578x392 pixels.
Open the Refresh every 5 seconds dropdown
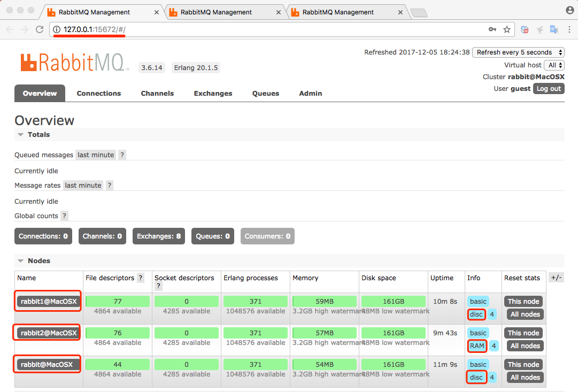pyautogui.click(x=518, y=52)
